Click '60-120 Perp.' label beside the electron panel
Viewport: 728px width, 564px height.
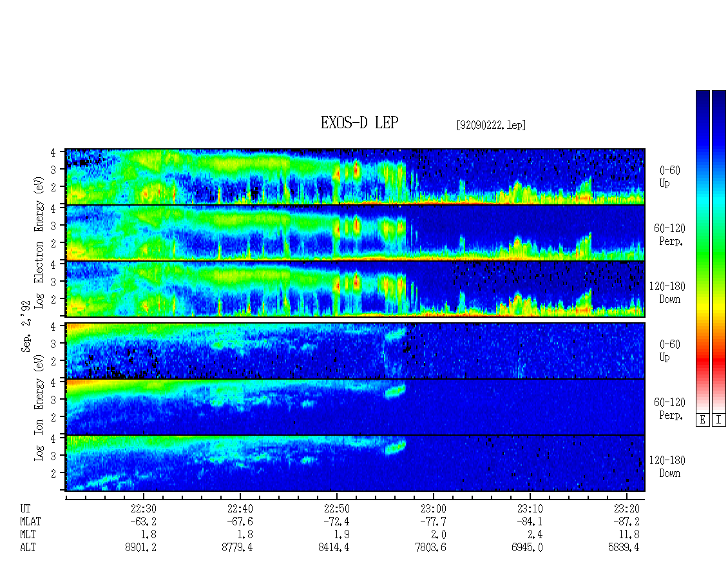[669, 235]
